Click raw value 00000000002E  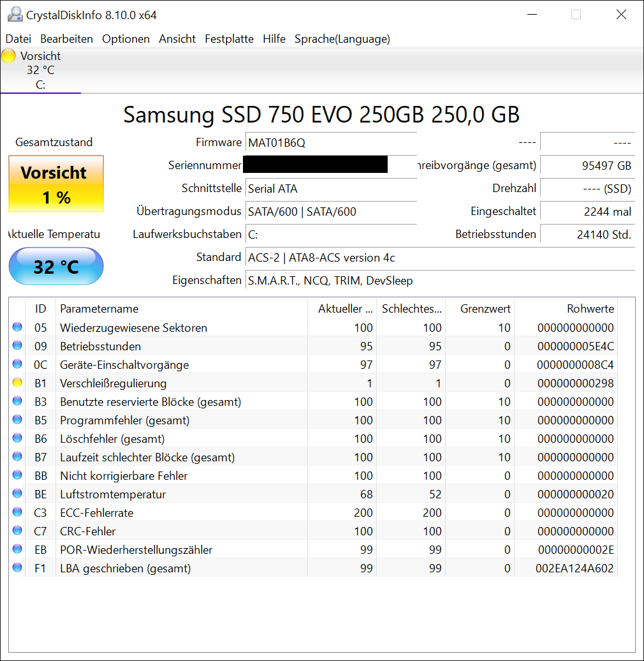(x=576, y=550)
